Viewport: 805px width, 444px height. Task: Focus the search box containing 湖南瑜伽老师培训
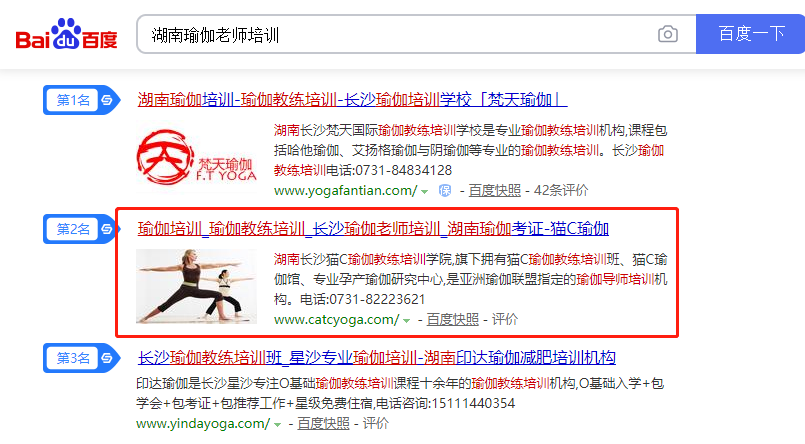click(x=416, y=34)
